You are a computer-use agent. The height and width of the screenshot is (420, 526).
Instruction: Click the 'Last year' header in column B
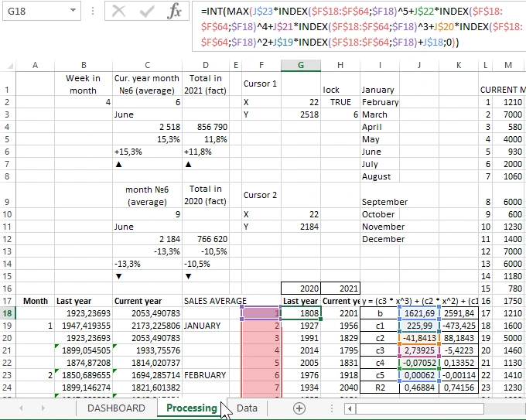click(x=84, y=301)
